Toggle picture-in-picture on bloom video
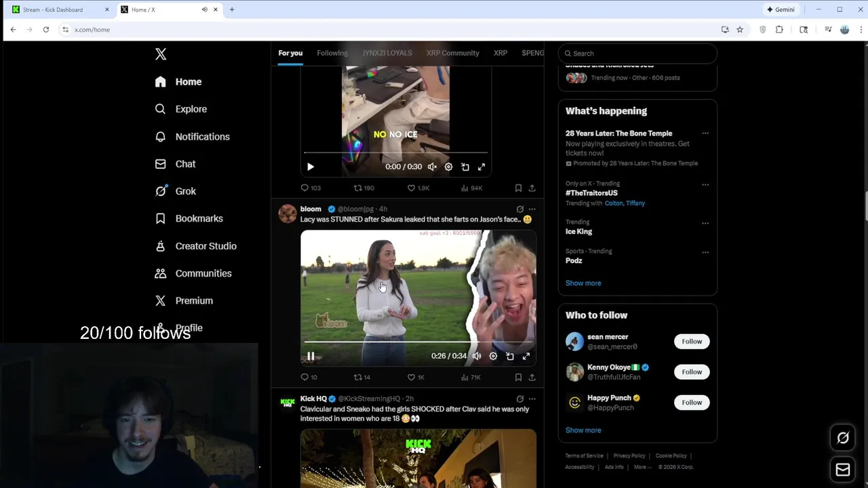Viewport: 868px width, 488px height. coord(510,357)
